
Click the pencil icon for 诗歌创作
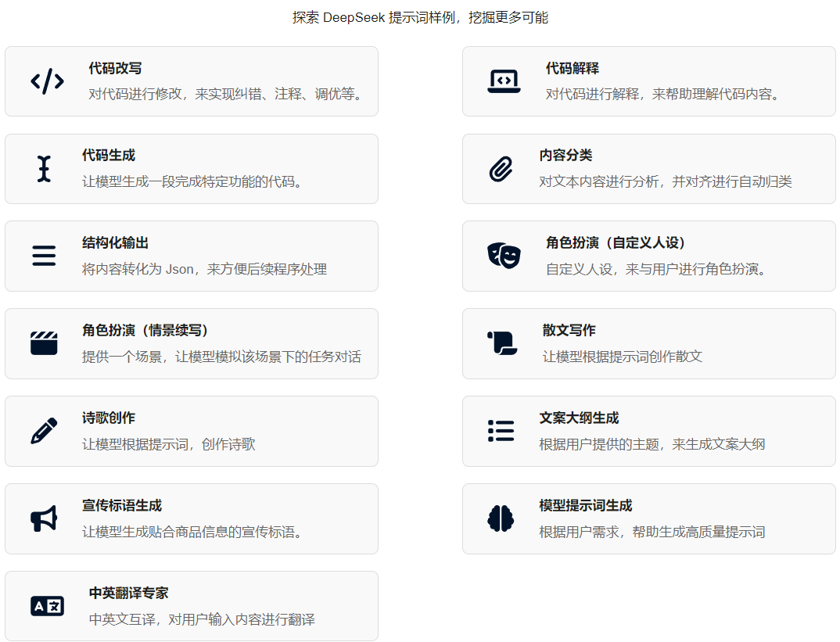(x=44, y=431)
